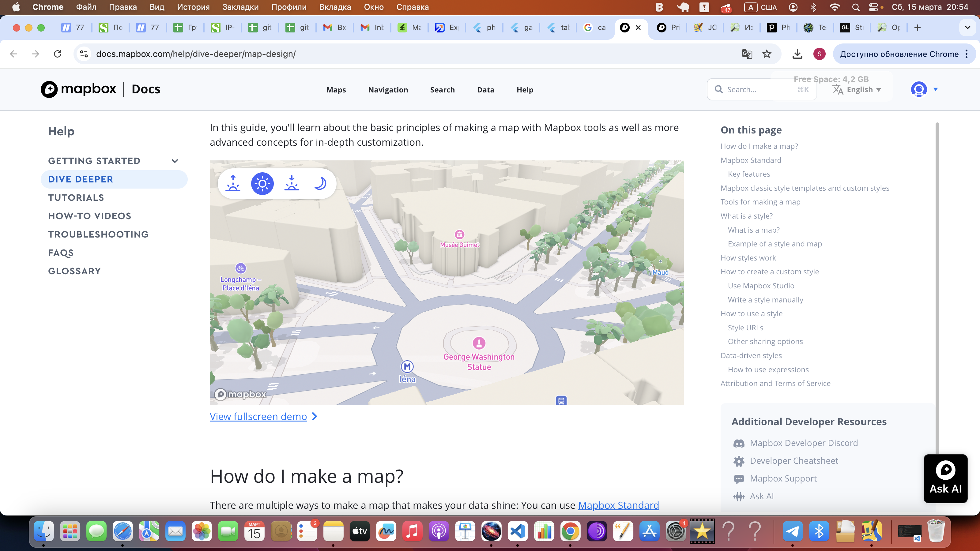
Task: Open Ask AI resource link
Action: [x=753, y=496]
